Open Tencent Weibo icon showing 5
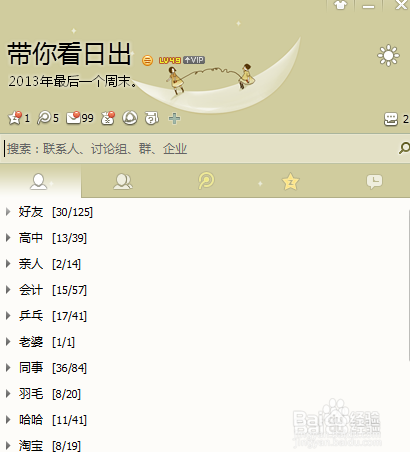Image resolution: width=410 pixels, height=452 pixels. click(44, 118)
